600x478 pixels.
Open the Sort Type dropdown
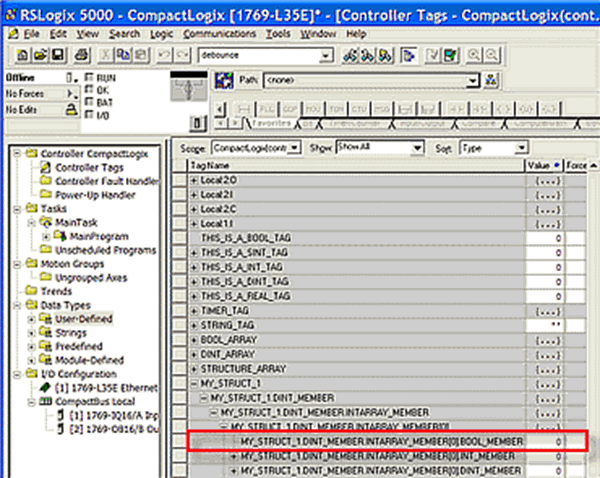coord(521,148)
